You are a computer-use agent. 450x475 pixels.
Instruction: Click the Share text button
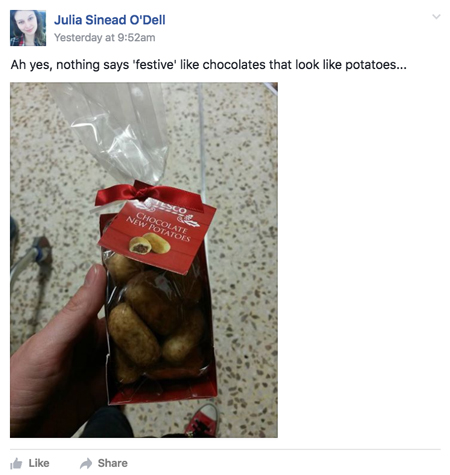point(112,463)
